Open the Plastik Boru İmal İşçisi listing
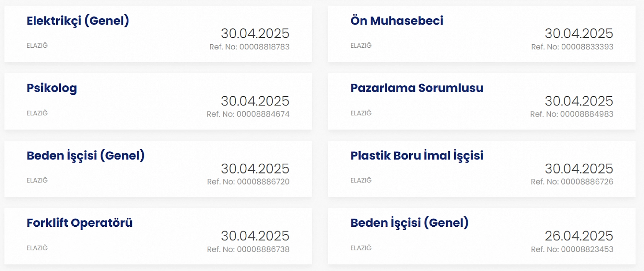 coord(417,156)
